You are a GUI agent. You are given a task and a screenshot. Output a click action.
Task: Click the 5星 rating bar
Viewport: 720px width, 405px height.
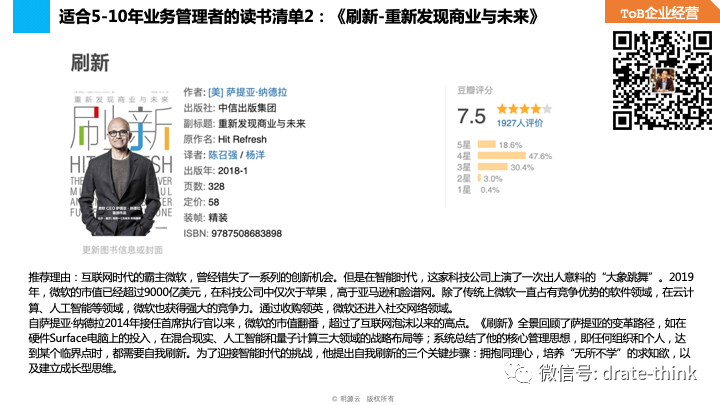[487, 145]
